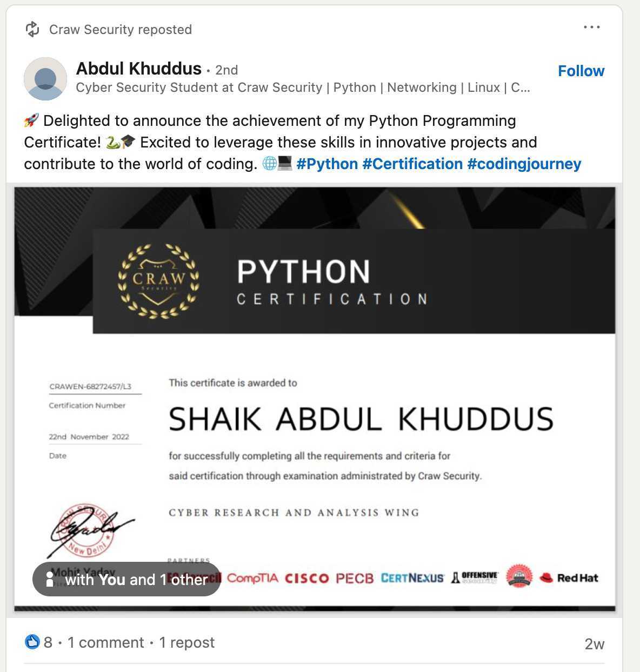The width and height of the screenshot is (640, 672).
Task: Open the certificate image thumbnail
Action: (x=314, y=394)
